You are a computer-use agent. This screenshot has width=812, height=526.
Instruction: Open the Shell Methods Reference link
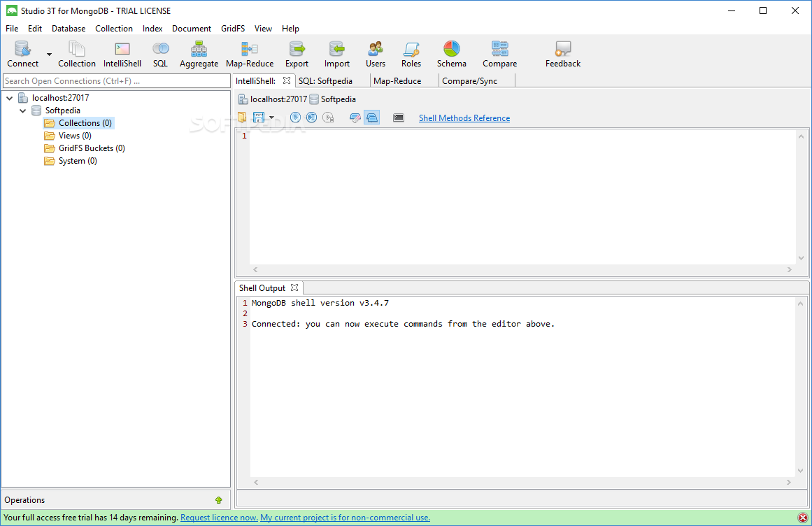464,118
